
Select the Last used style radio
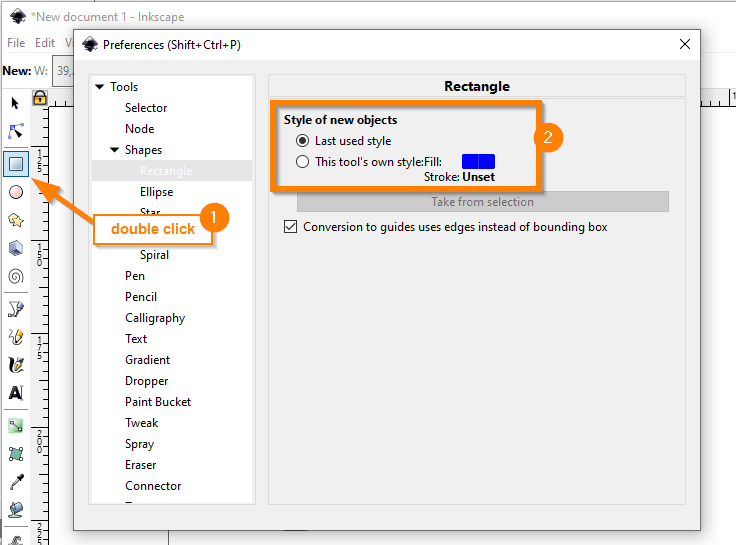point(302,141)
